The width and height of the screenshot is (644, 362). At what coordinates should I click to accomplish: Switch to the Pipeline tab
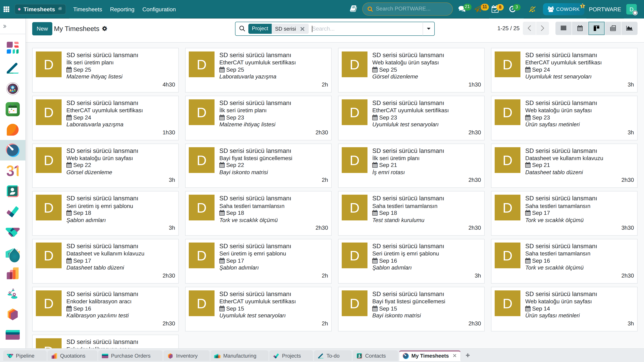[x=25, y=356]
